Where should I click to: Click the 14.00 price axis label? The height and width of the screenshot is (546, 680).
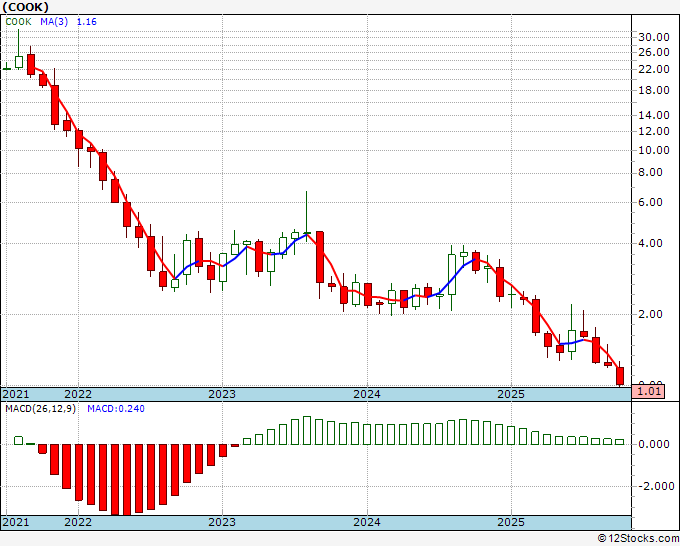pos(654,115)
